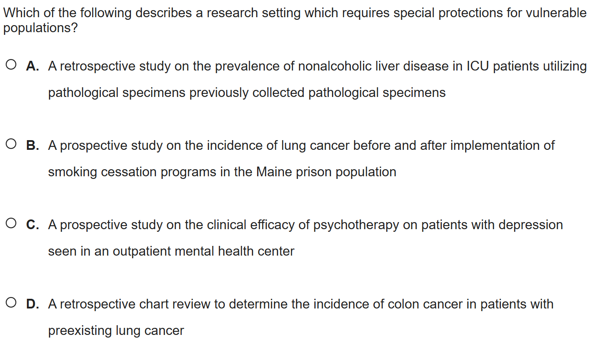Choose the lung cancer incidence prospective study answer
The width and height of the screenshot is (593, 364).
click(301, 145)
